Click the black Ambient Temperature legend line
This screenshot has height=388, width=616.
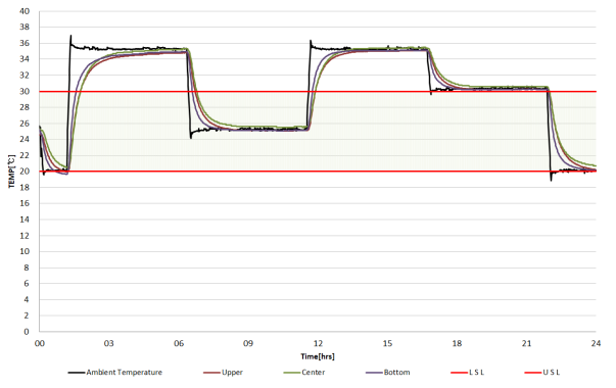point(76,372)
